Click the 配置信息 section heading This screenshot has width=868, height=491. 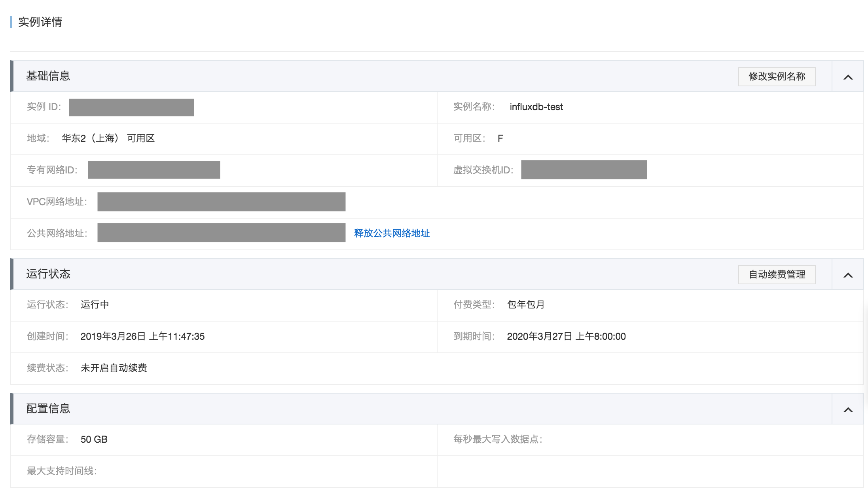click(48, 409)
